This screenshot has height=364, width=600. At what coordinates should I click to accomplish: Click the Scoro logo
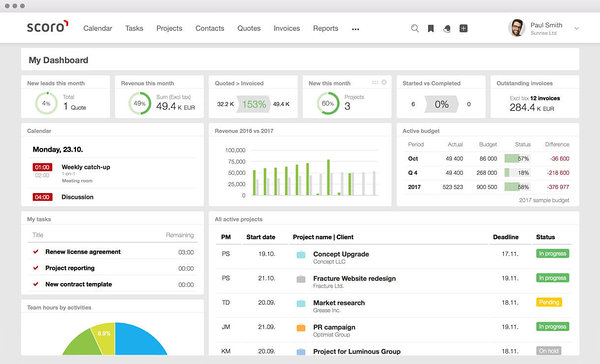pos(47,26)
